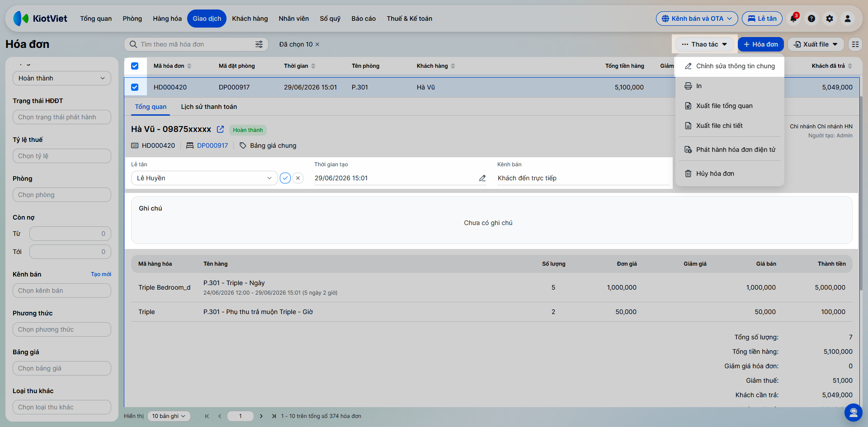Screen dimensions: 868x427
Task: Clear the 'Đã chọn 10' selection
Action: pos(317,44)
